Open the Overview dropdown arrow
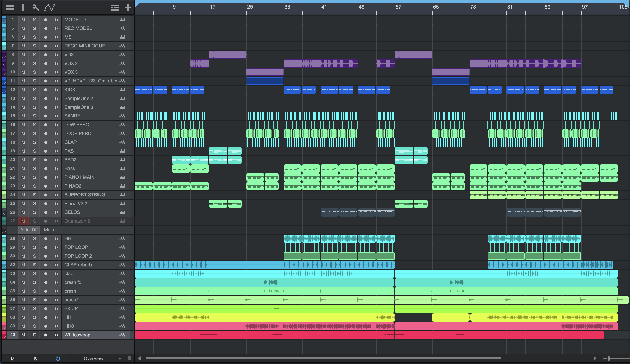 120,358
